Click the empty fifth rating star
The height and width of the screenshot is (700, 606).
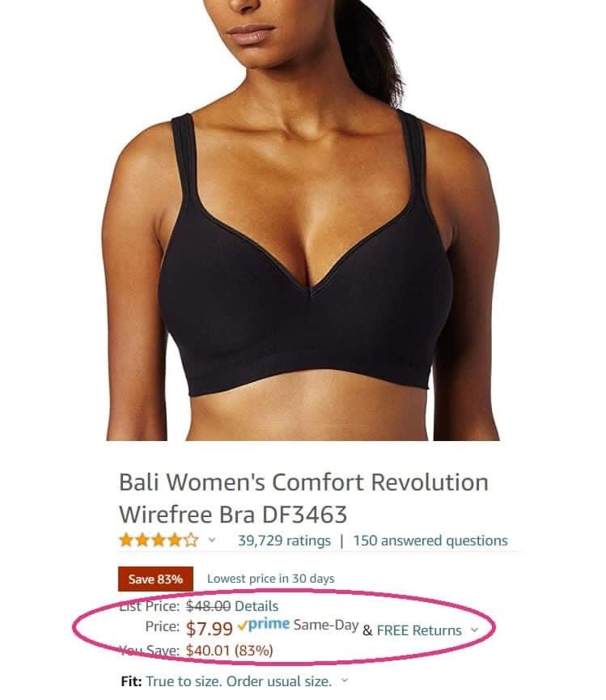(x=191, y=541)
